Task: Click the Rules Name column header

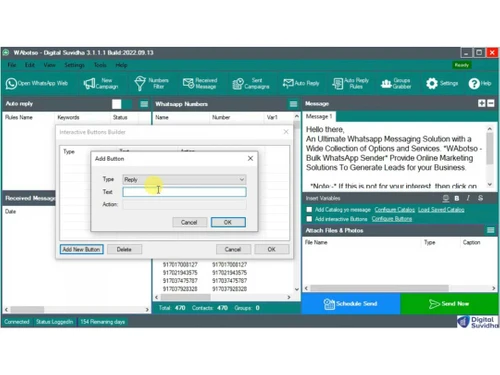Action: (19, 117)
